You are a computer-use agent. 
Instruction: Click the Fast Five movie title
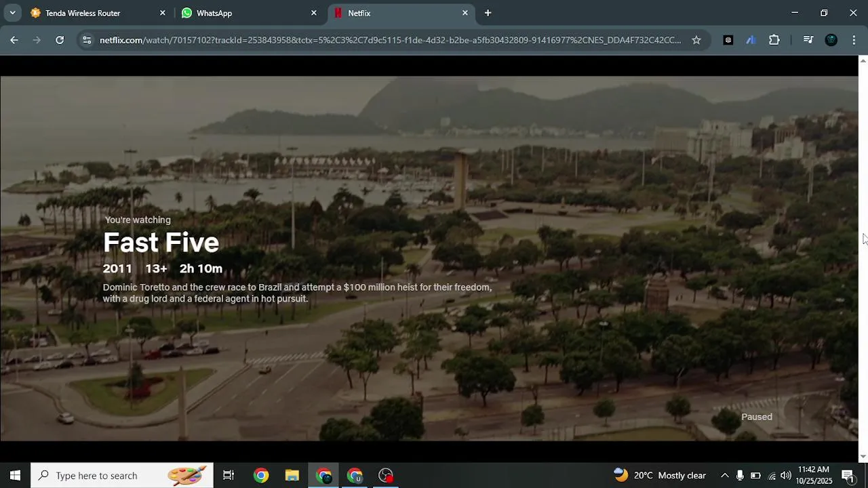tap(161, 243)
